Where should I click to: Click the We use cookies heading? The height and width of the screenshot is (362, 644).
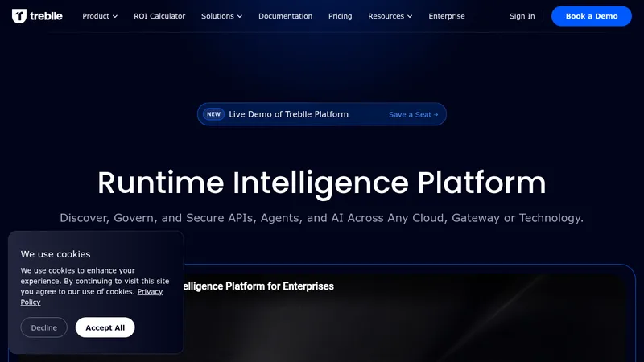tap(56, 254)
